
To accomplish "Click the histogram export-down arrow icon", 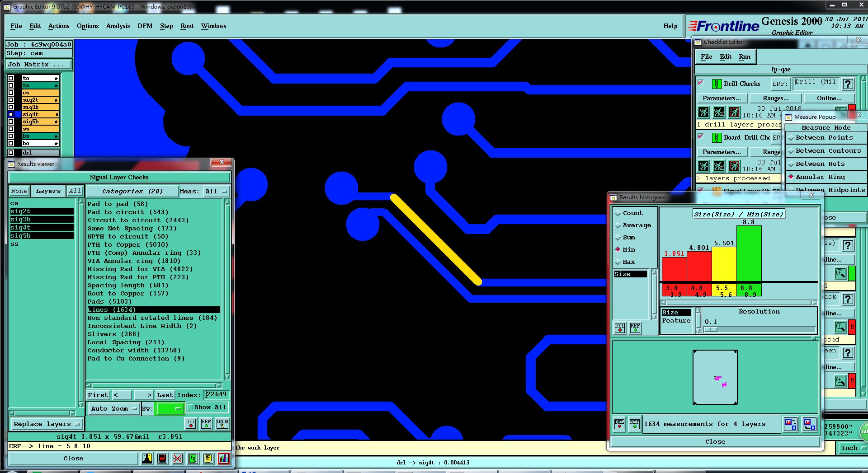I will click(791, 424).
